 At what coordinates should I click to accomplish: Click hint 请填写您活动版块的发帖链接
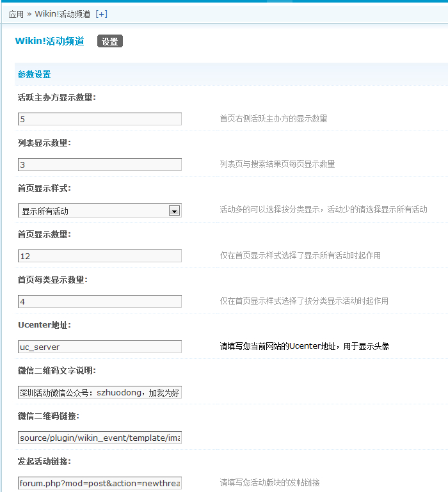269,482
